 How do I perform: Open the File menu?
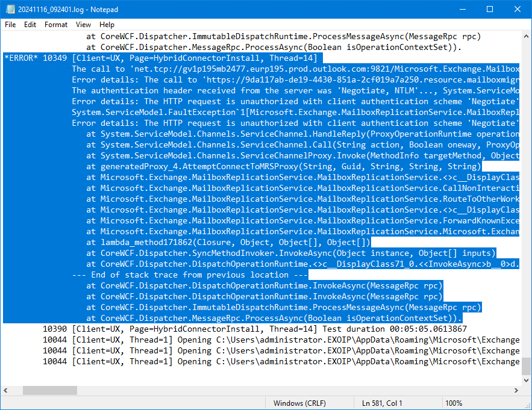click(10, 25)
